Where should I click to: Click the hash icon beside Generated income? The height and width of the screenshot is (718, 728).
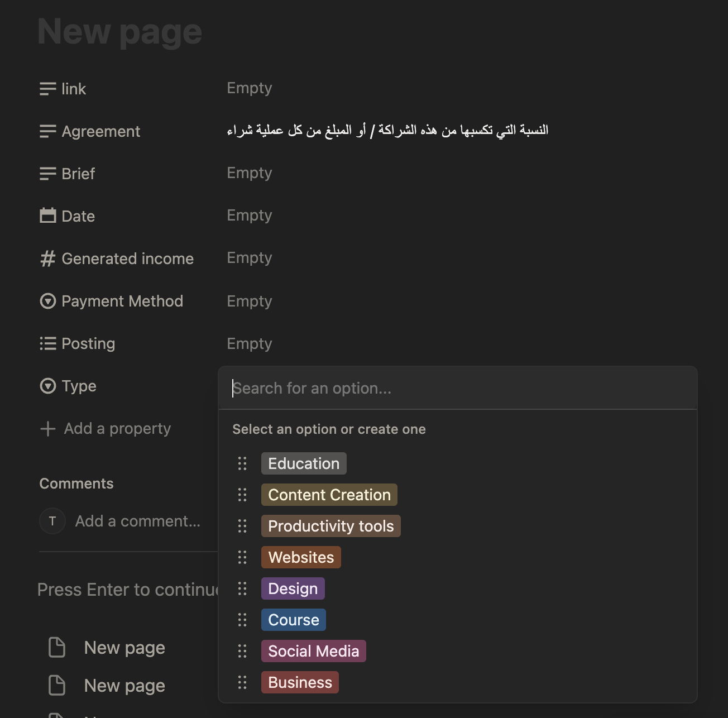[48, 259]
